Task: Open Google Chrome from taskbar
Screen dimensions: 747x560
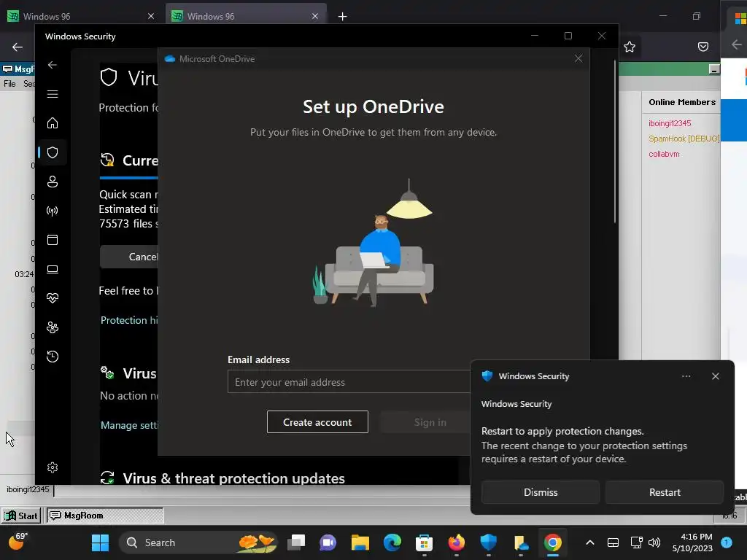Action: point(553,542)
